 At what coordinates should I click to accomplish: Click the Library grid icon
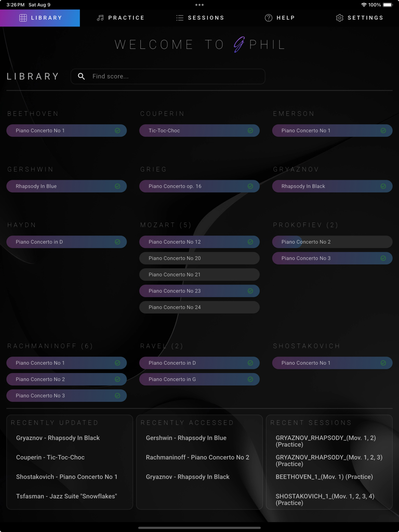(x=23, y=18)
